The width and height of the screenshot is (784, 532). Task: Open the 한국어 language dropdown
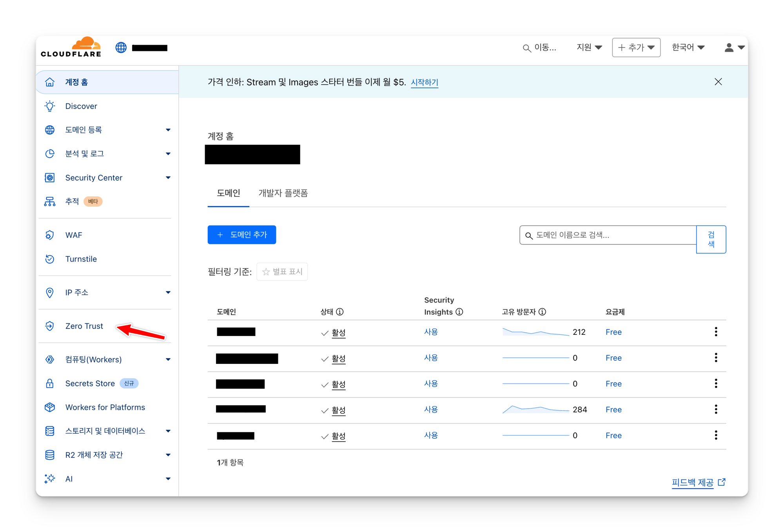688,47
